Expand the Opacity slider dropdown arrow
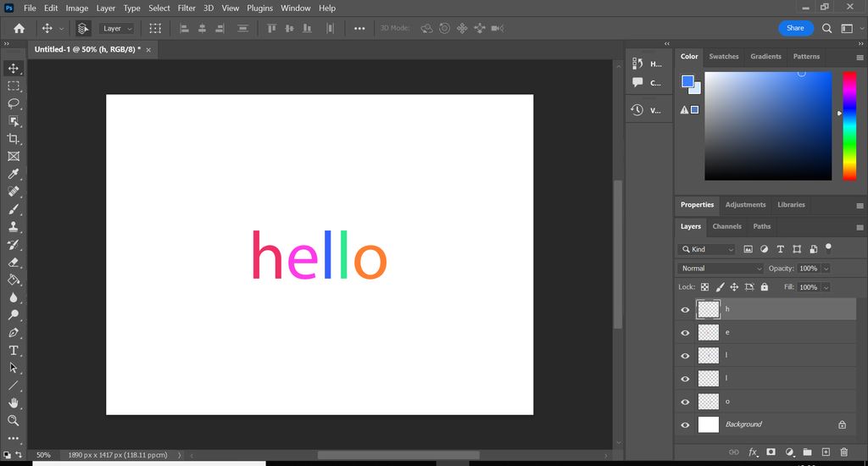Viewport: 868px width, 466px height. click(826, 269)
